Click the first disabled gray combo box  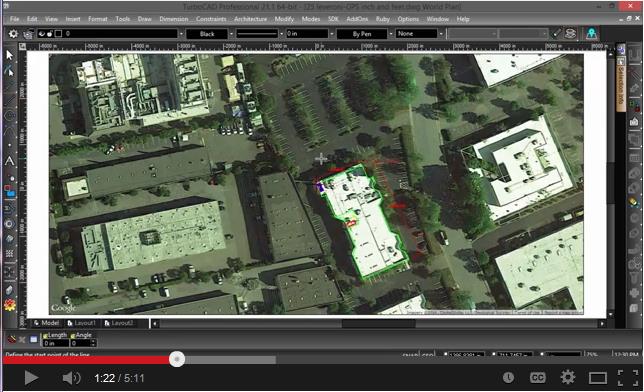473,34
